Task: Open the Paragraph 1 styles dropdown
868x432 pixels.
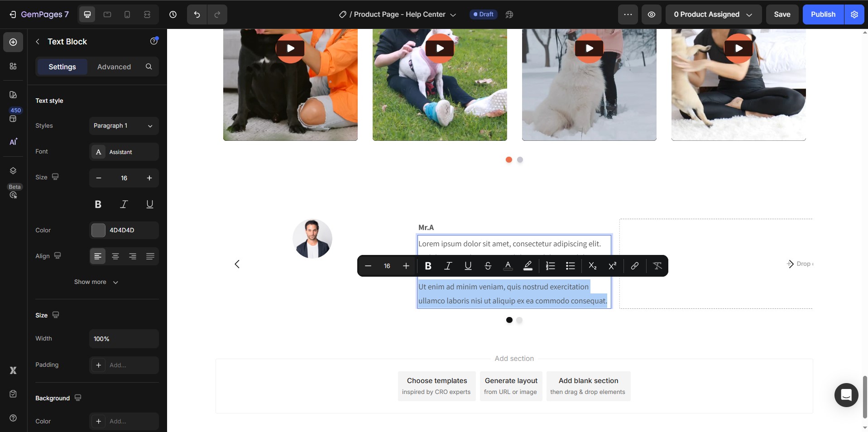Action: (124, 126)
